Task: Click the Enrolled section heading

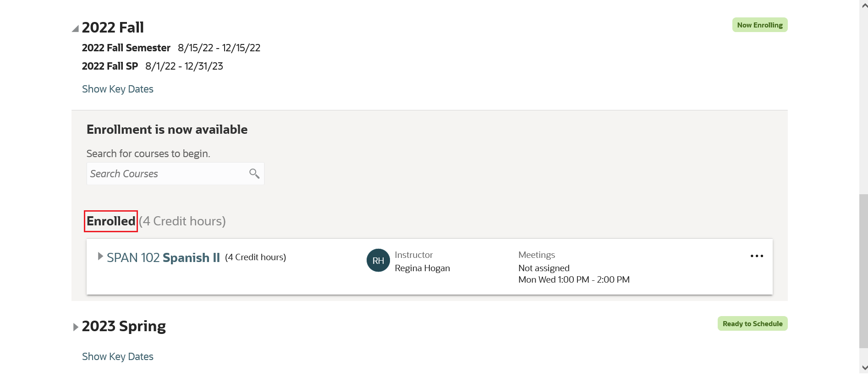Action: click(111, 221)
